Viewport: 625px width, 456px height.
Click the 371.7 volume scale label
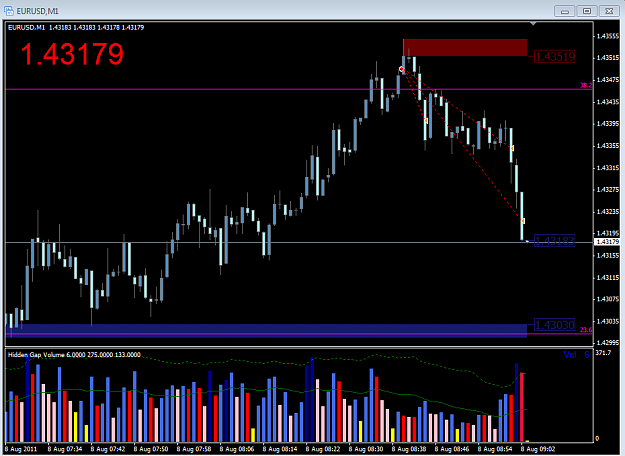603,353
